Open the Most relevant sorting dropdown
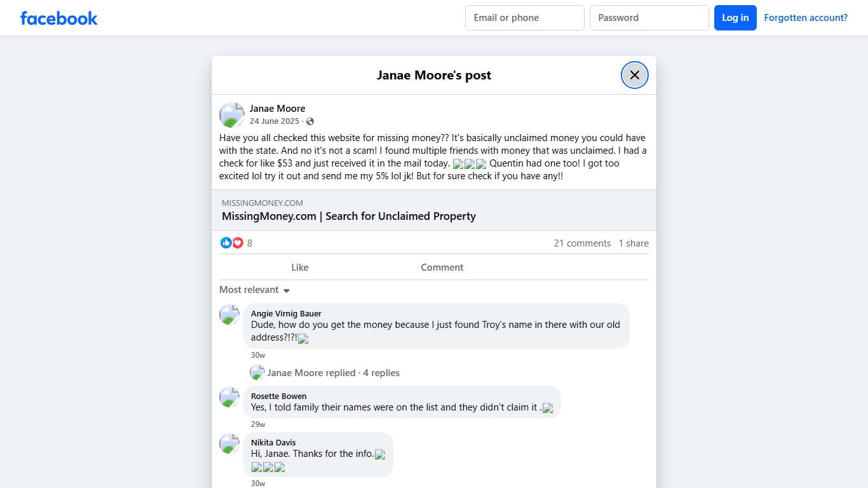This screenshot has width=868, height=488. coord(254,290)
